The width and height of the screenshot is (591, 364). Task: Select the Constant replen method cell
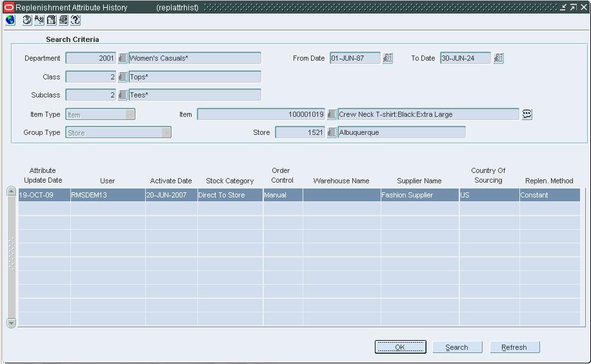tap(550, 195)
